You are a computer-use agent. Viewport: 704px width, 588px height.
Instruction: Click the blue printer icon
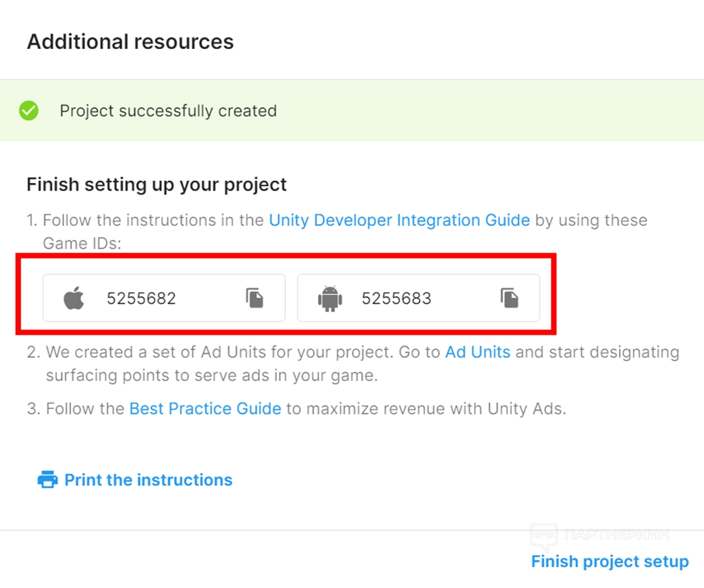tap(47, 480)
